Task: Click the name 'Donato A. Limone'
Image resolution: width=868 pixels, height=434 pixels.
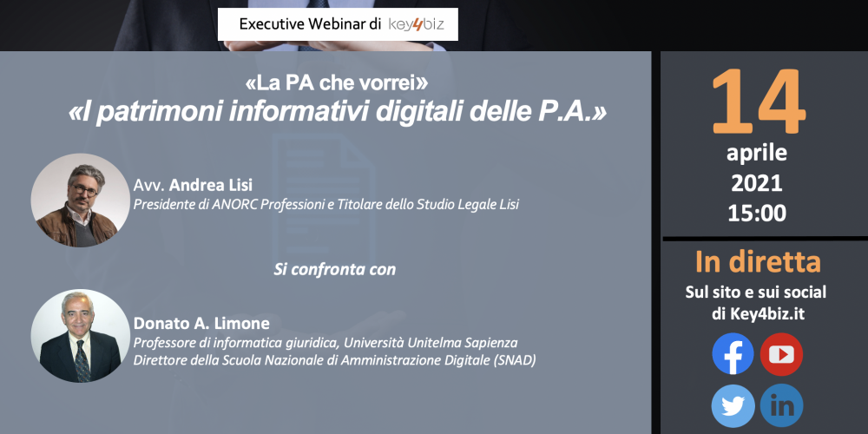Action: [x=201, y=323]
